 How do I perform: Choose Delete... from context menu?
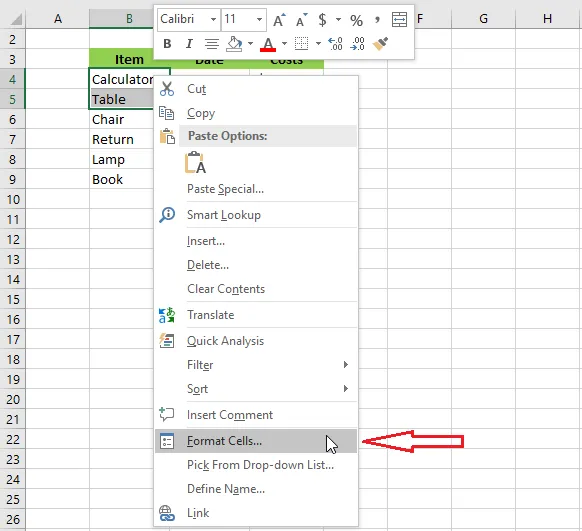256,265
